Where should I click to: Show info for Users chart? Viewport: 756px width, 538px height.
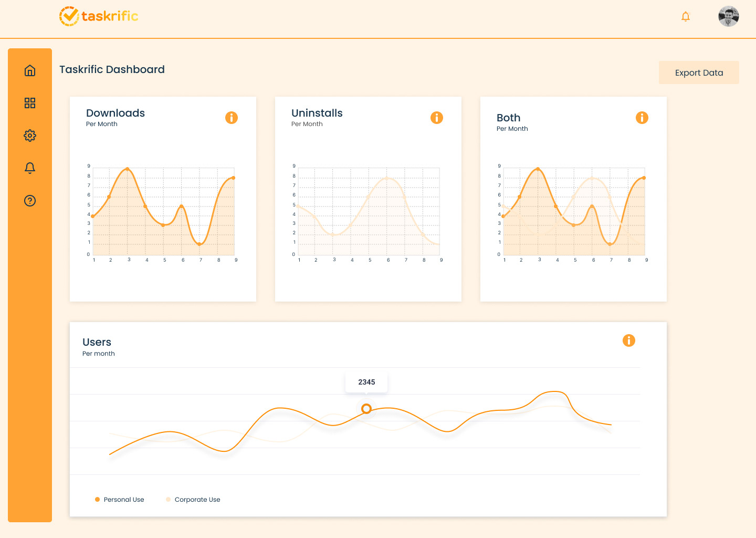tap(629, 340)
